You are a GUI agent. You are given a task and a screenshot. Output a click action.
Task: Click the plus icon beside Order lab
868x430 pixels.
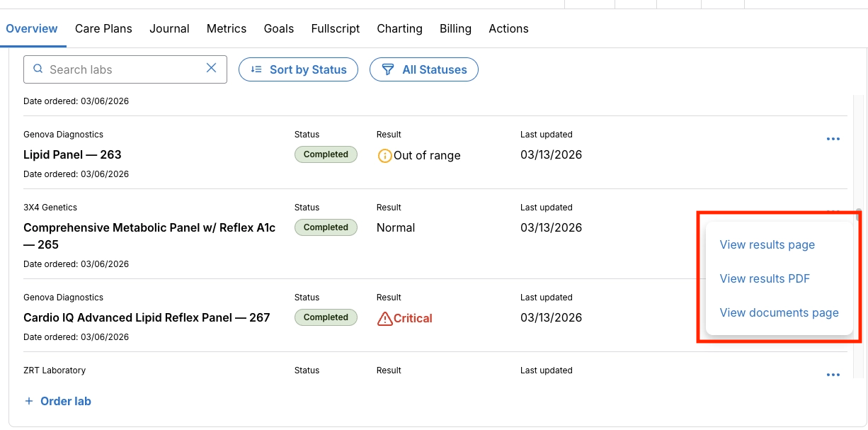pyautogui.click(x=29, y=401)
